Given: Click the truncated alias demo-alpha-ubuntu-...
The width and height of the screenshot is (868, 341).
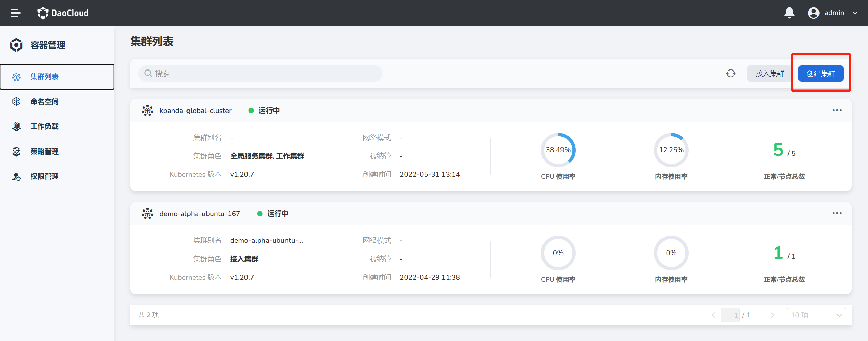Looking at the screenshot, I should (267, 240).
